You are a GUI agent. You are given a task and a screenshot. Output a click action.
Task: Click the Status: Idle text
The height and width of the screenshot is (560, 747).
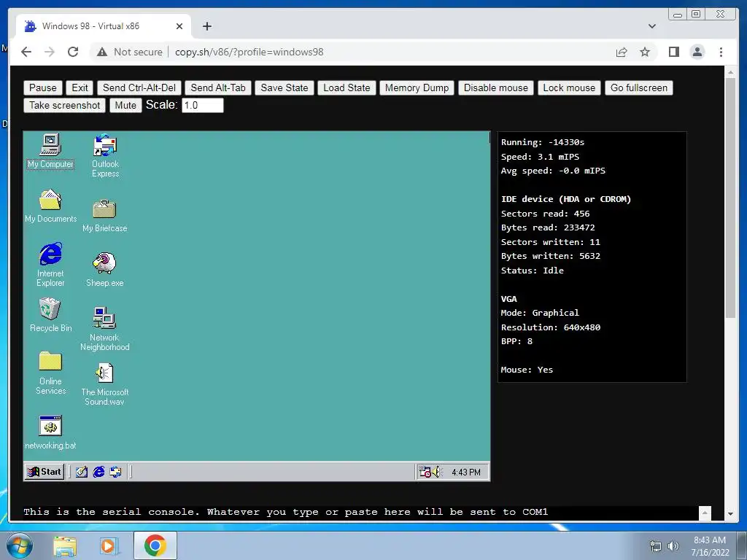pos(532,271)
